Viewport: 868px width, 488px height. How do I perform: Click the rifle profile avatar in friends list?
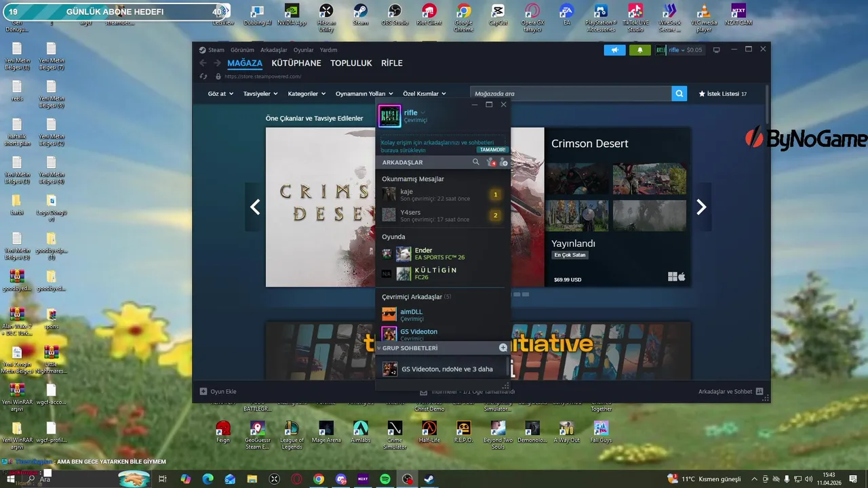[x=390, y=116]
